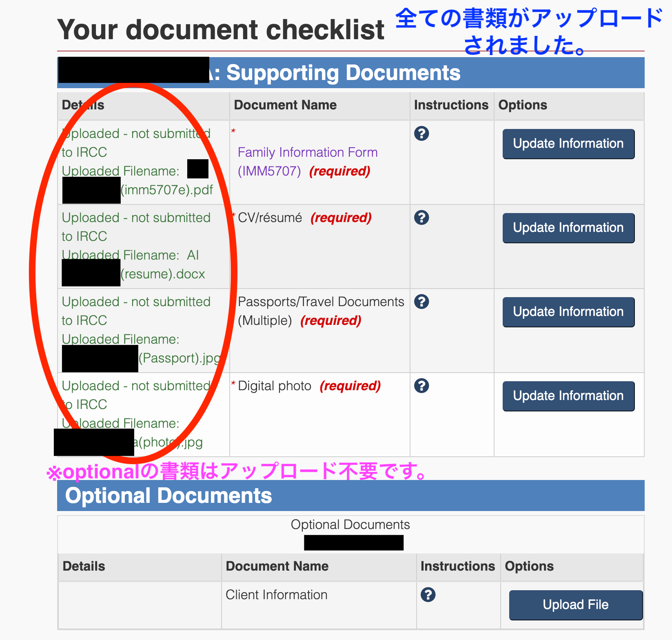672x640 pixels.
Task: Upload File for Client Information
Action: (576, 605)
